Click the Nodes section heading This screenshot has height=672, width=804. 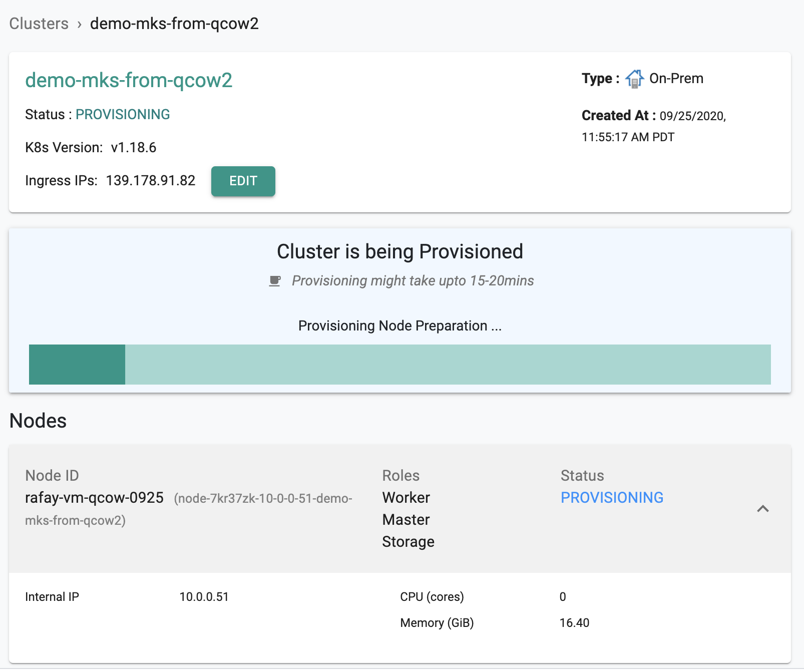click(38, 421)
